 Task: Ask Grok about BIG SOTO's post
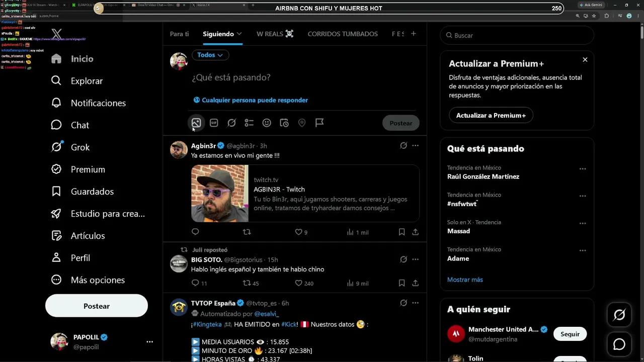[403, 259]
